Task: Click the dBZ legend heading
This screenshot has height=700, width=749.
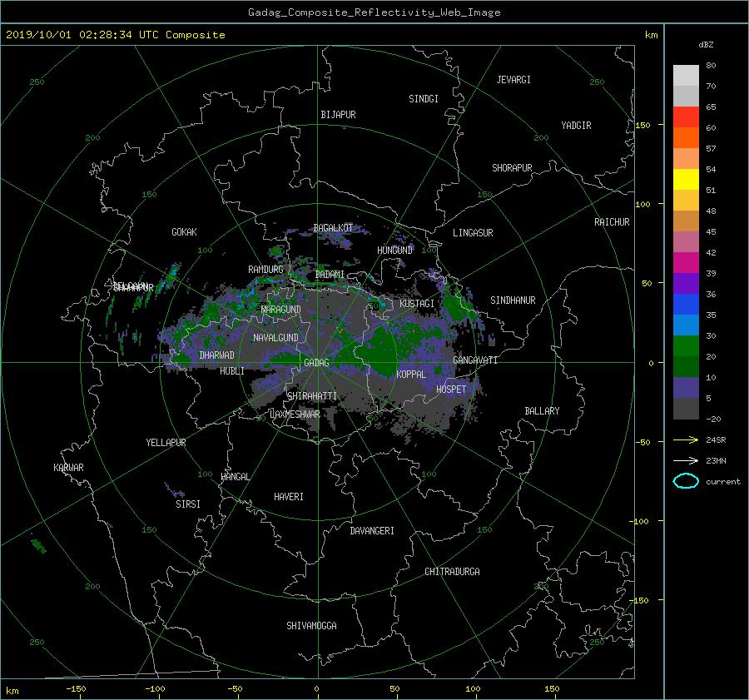Action: pos(706,45)
